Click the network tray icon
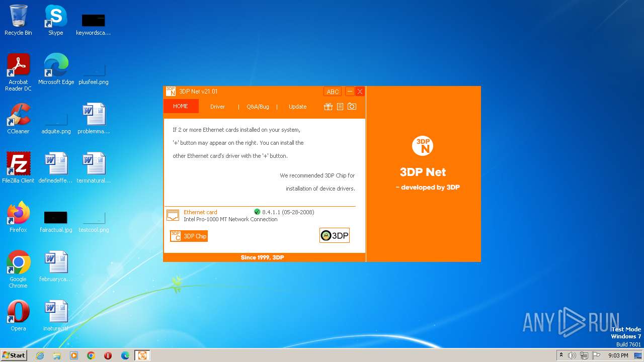 click(584, 355)
